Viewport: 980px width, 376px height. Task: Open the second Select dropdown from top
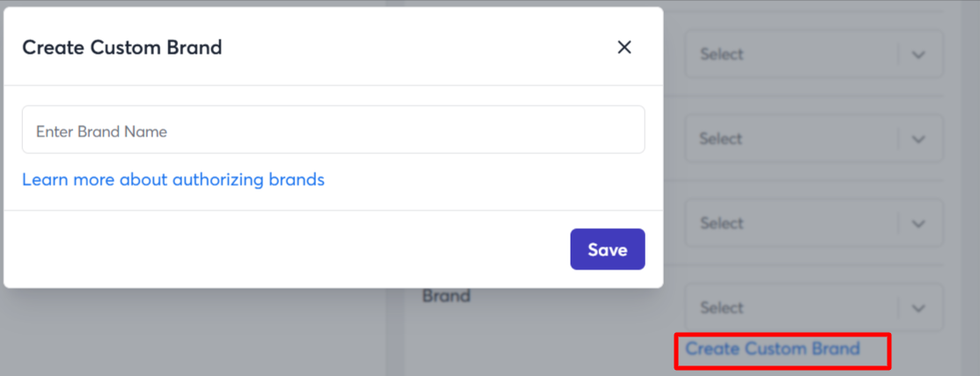coord(792,139)
